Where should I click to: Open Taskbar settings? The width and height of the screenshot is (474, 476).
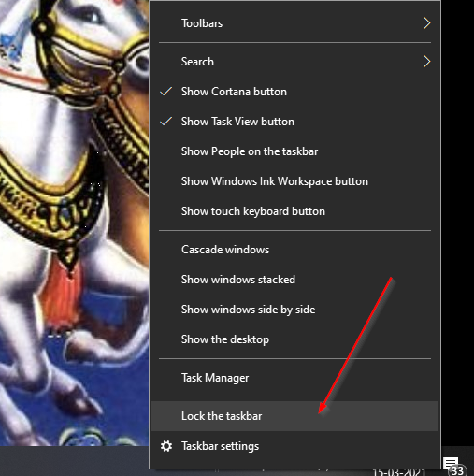pos(294,446)
